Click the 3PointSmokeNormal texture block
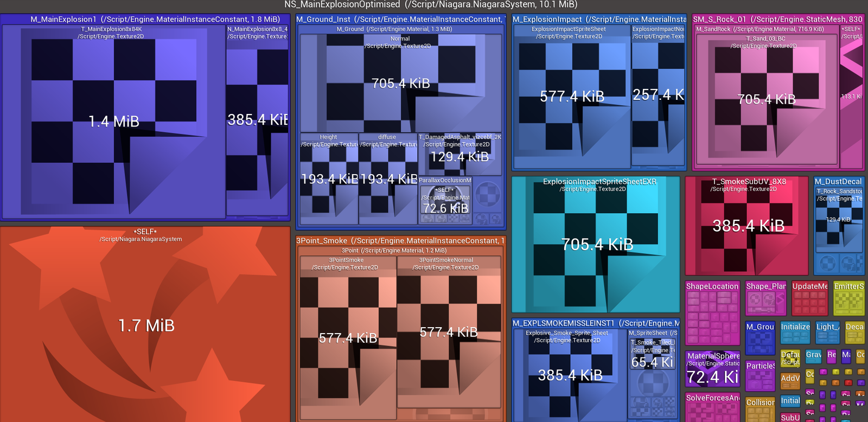This screenshot has width=868, height=422. tap(449, 333)
